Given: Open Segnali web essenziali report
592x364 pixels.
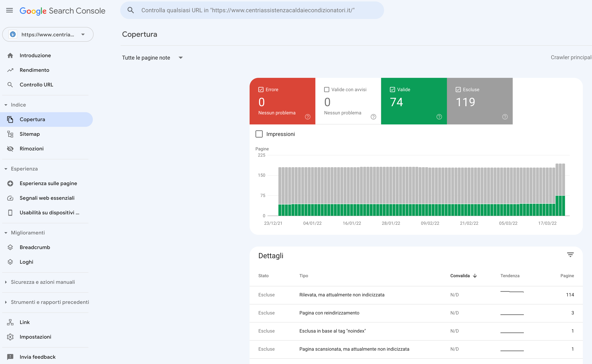Looking at the screenshot, I should (x=47, y=198).
